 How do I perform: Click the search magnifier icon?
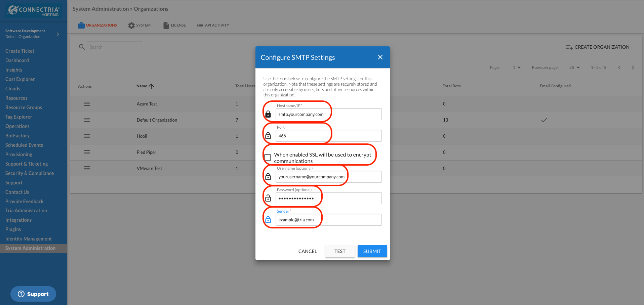(x=82, y=47)
